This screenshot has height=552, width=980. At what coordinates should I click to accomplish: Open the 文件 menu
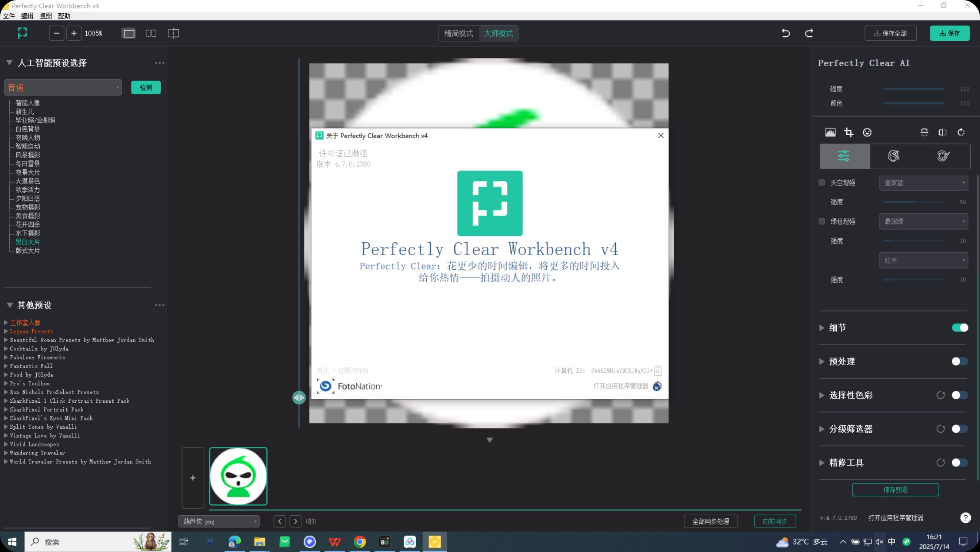9,16
